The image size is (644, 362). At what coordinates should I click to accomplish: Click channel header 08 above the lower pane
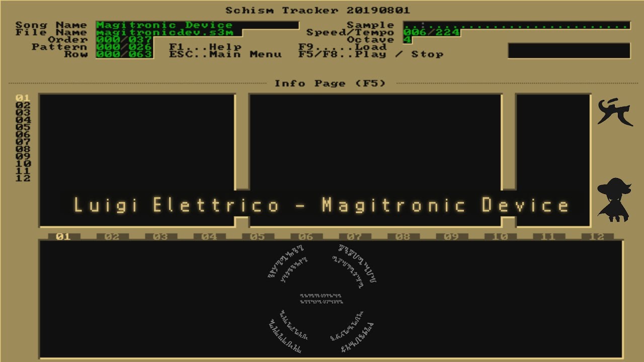pyautogui.click(x=403, y=236)
